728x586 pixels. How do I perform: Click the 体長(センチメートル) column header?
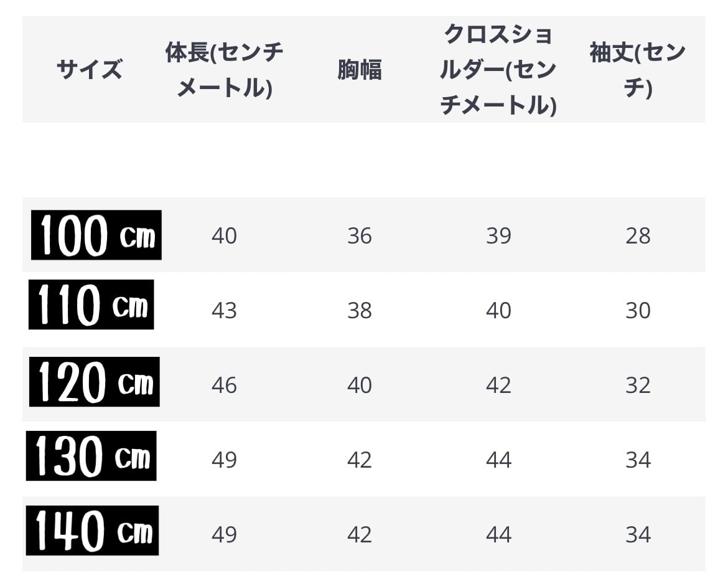click(x=224, y=70)
